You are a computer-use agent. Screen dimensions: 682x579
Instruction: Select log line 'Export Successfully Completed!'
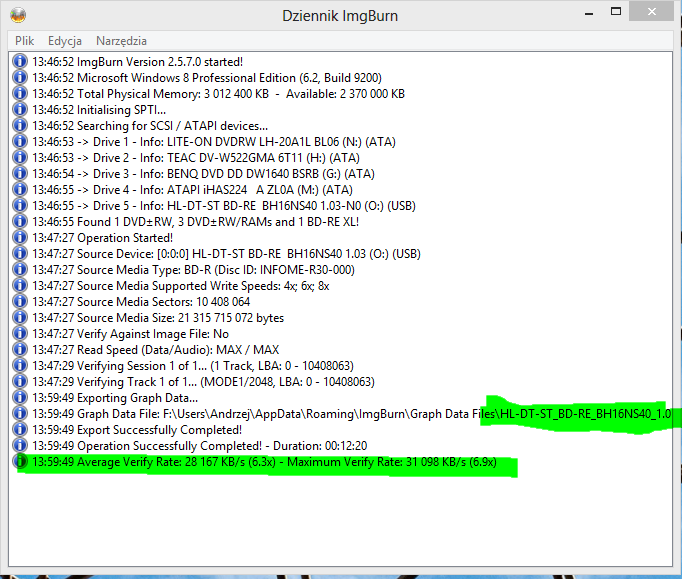pos(137,430)
